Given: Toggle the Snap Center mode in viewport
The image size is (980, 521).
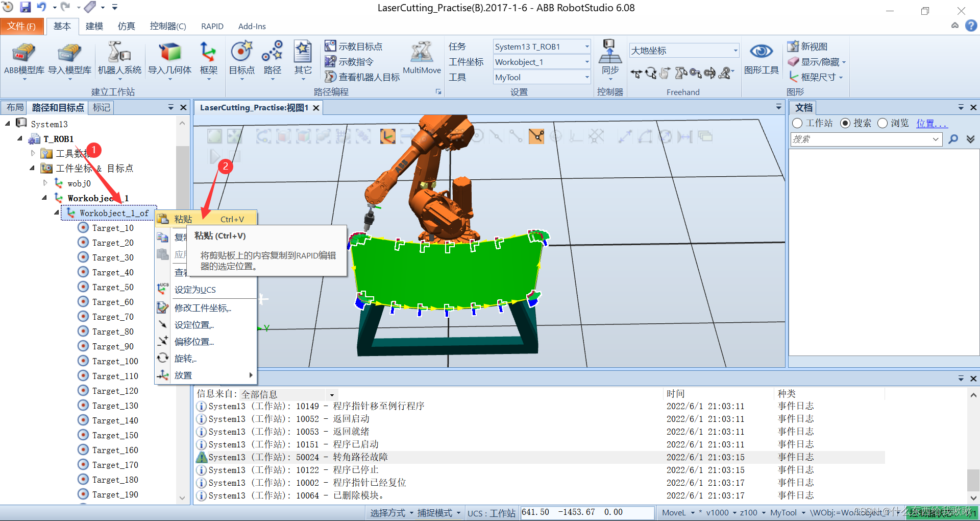Looking at the screenshot, I should [x=477, y=136].
